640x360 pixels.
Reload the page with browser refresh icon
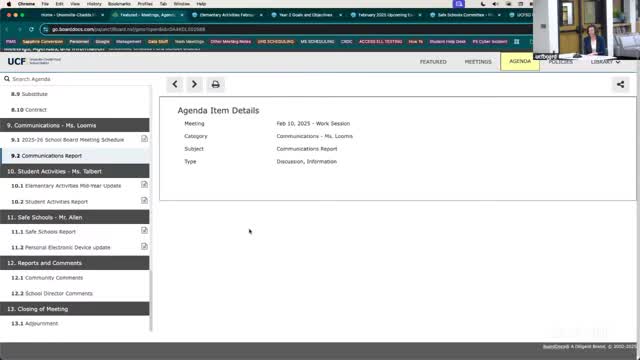(31, 29)
